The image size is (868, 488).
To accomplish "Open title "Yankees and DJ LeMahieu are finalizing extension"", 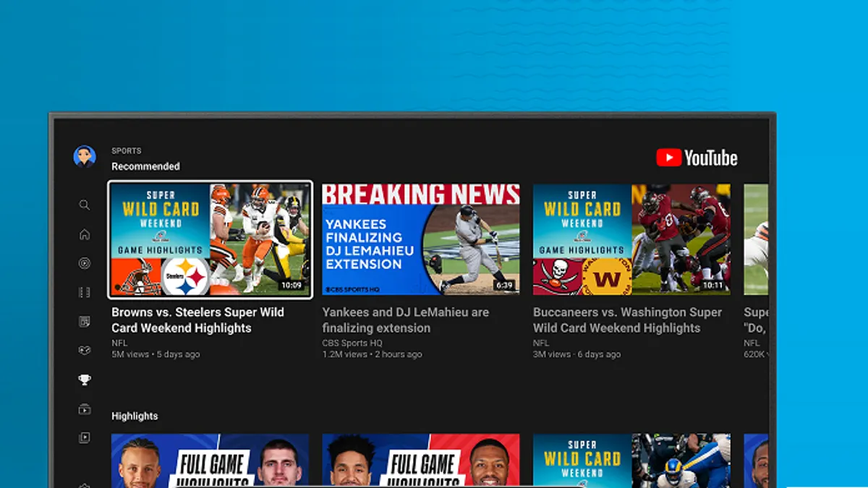I will click(x=406, y=320).
